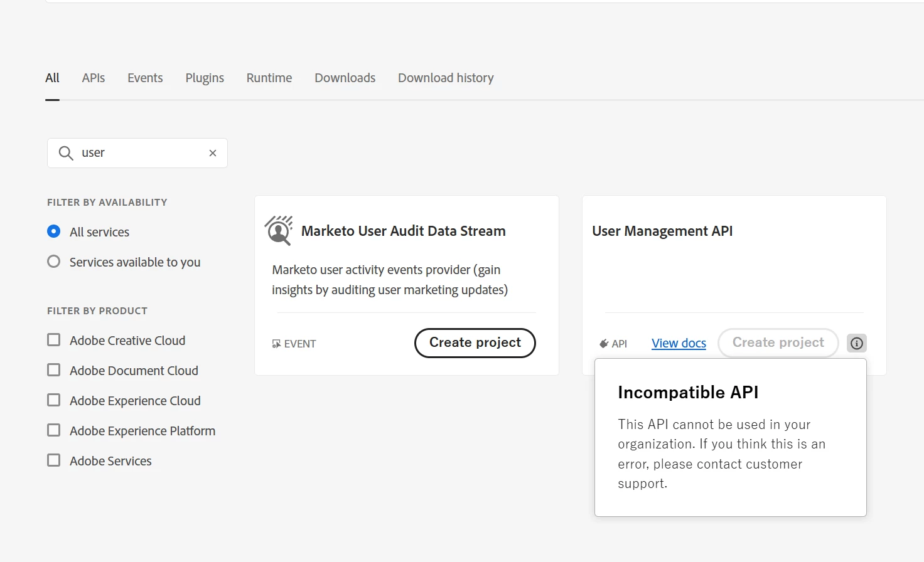Viewport: 924px width, 562px height.
Task: Open the Plugins tab
Action: coord(205,78)
